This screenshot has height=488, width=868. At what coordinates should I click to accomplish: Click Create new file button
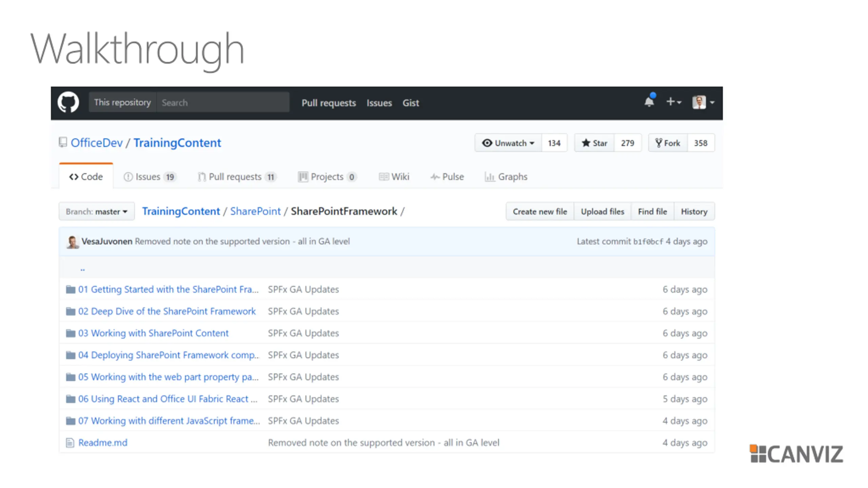[540, 212]
